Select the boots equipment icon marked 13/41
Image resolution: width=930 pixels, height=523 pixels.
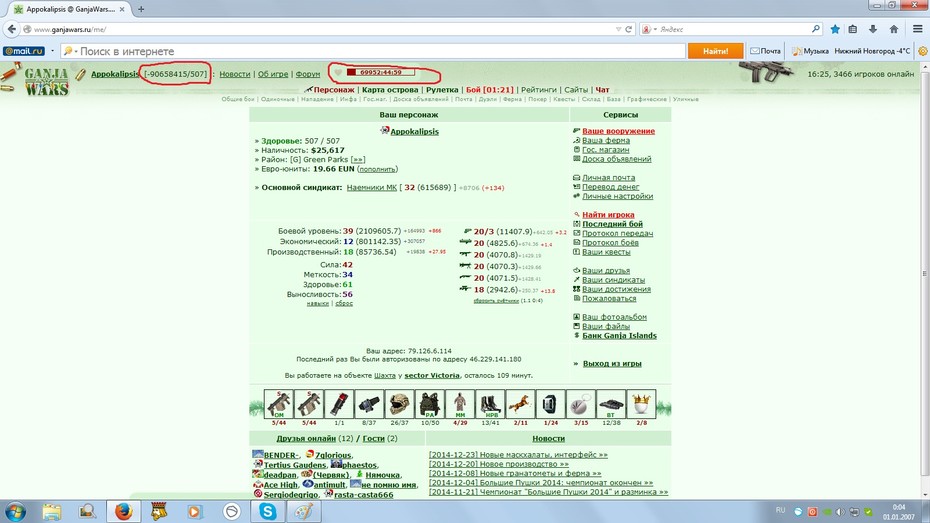tap(491, 404)
